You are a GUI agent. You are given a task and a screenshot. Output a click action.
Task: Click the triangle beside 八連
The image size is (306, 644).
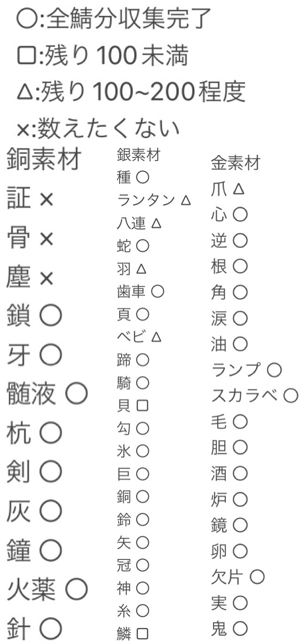click(x=157, y=224)
